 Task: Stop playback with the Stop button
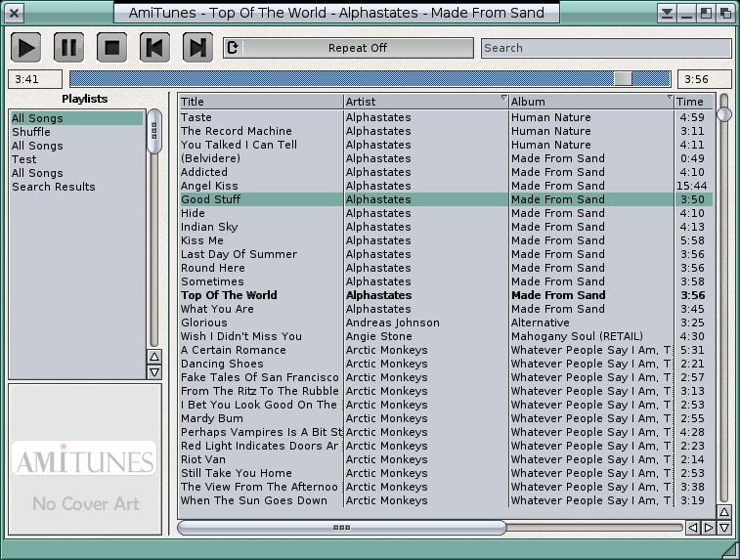coord(111,48)
